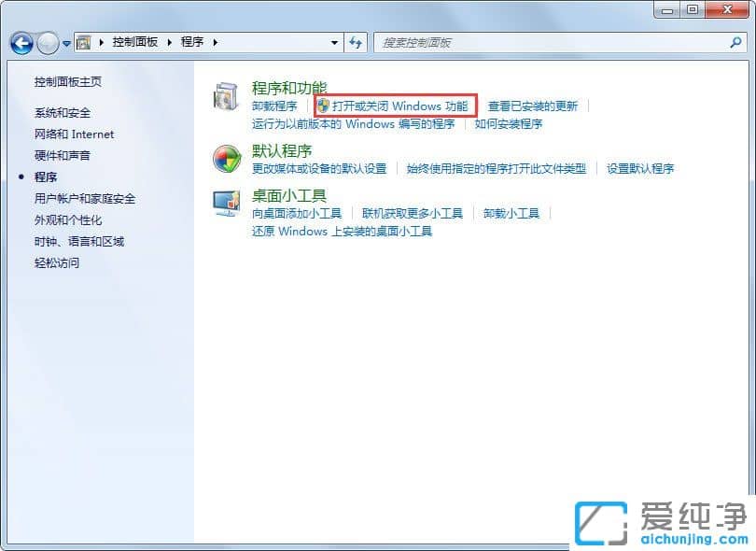Image resolution: width=756 pixels, height=551 pixels.
Task: Click the back navigation arrow
Action: tap(21, 43)
